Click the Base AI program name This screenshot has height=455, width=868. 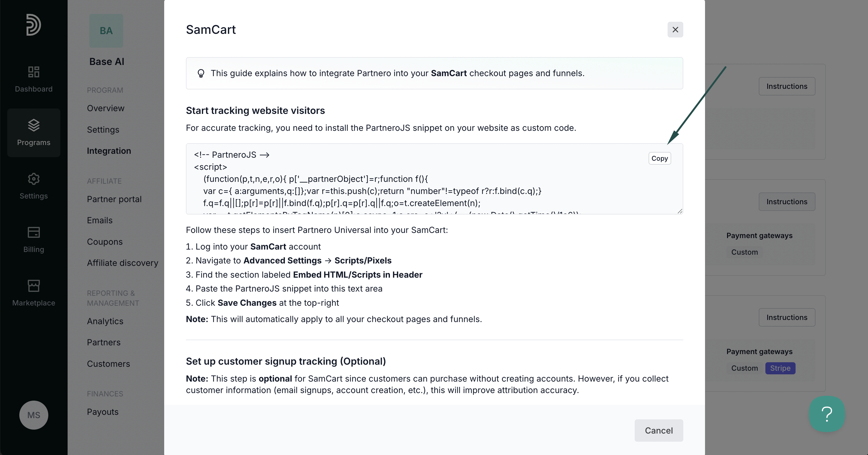pos(107,61)
